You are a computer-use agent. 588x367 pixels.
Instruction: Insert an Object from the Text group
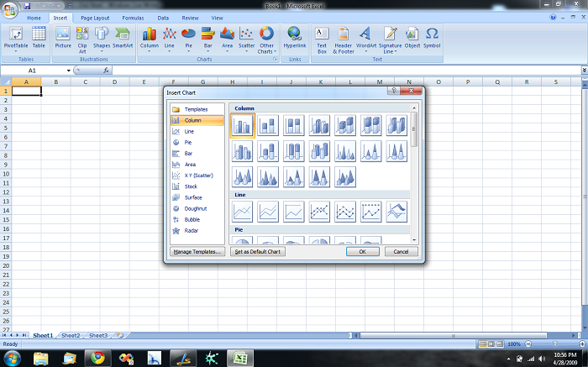[412, 38]
